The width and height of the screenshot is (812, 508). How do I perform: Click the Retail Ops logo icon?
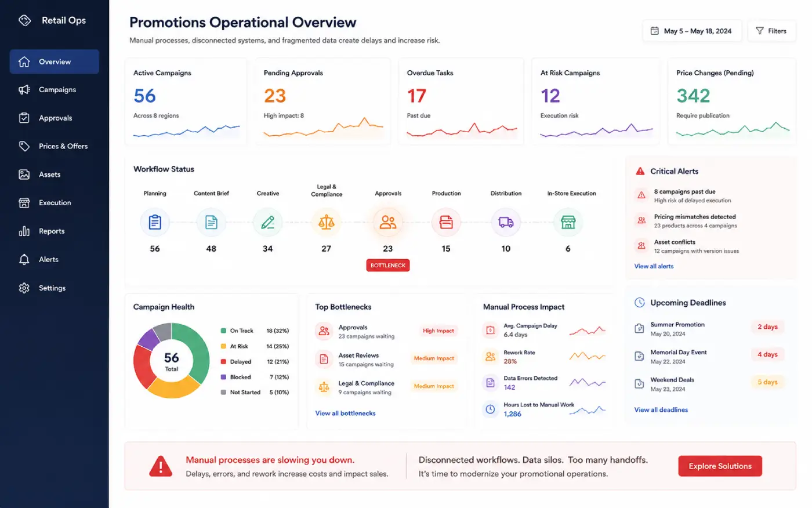coord(24,20)
